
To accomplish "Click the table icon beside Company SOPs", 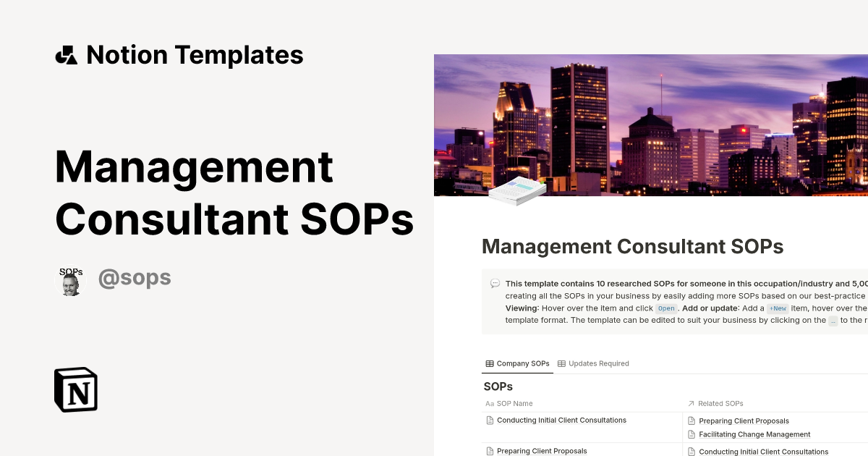I will [x=488, y=363].
